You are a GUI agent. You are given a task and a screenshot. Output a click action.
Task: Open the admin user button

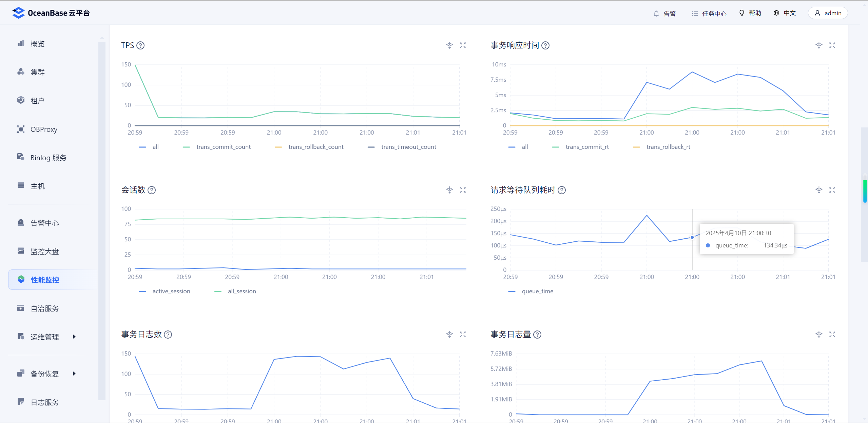[828, 13]
